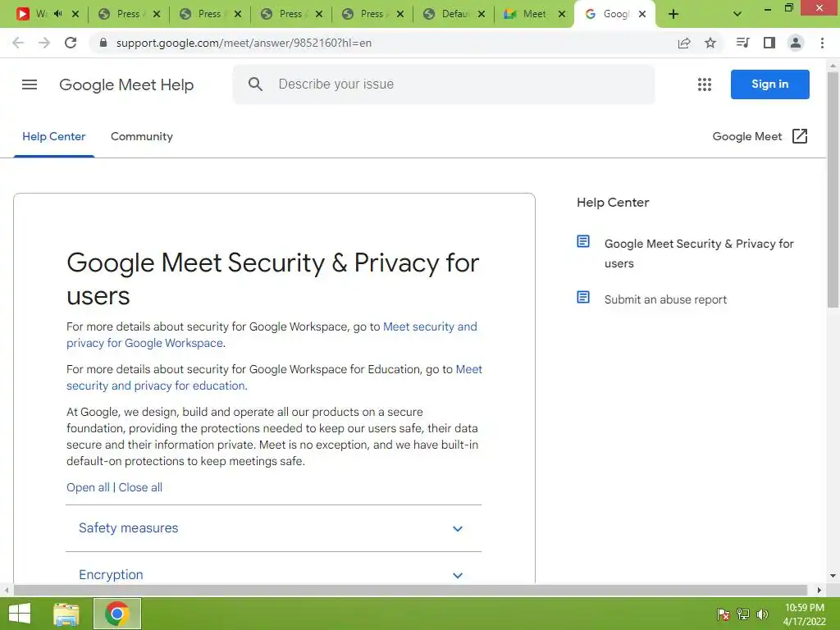The height and width of the screenshot is (630, 840).
Task: Click the browser back arrow
Action: (18, 43)
